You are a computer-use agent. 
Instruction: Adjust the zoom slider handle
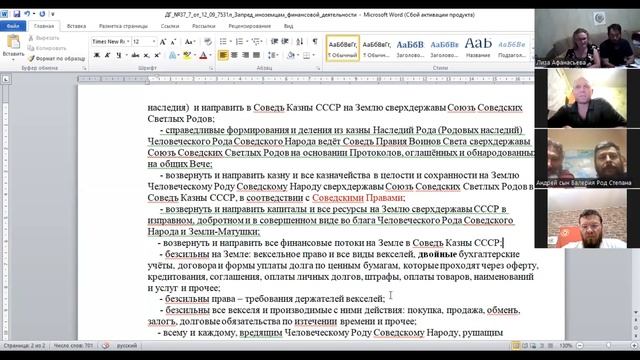pos(609,346)
